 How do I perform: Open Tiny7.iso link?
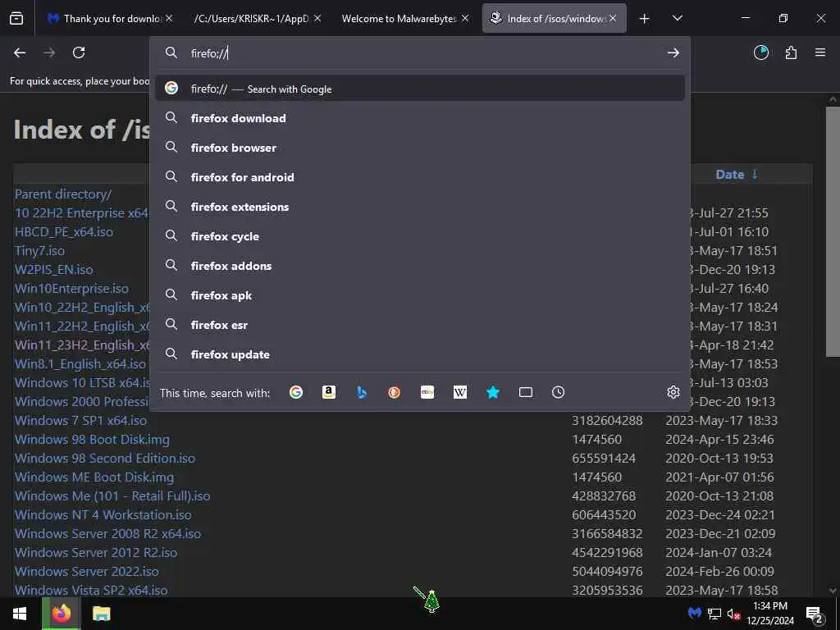pyautogui.click(x=39, y=250)
